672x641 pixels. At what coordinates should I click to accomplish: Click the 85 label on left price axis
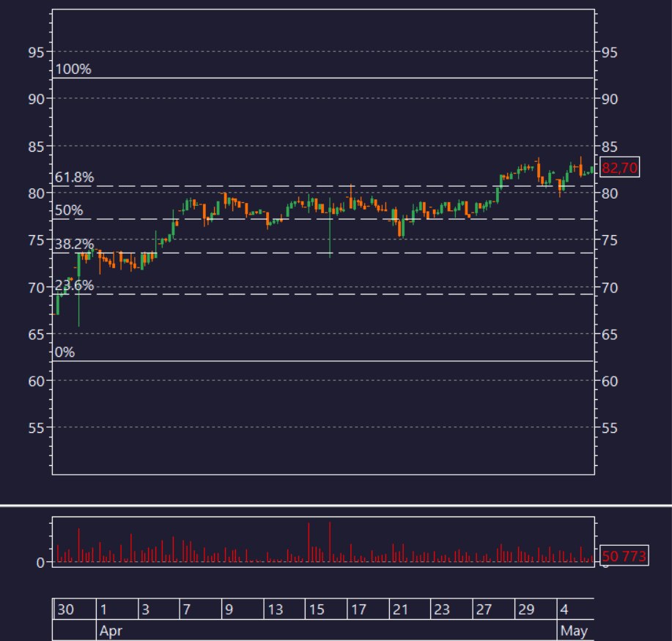coord(36,147)
